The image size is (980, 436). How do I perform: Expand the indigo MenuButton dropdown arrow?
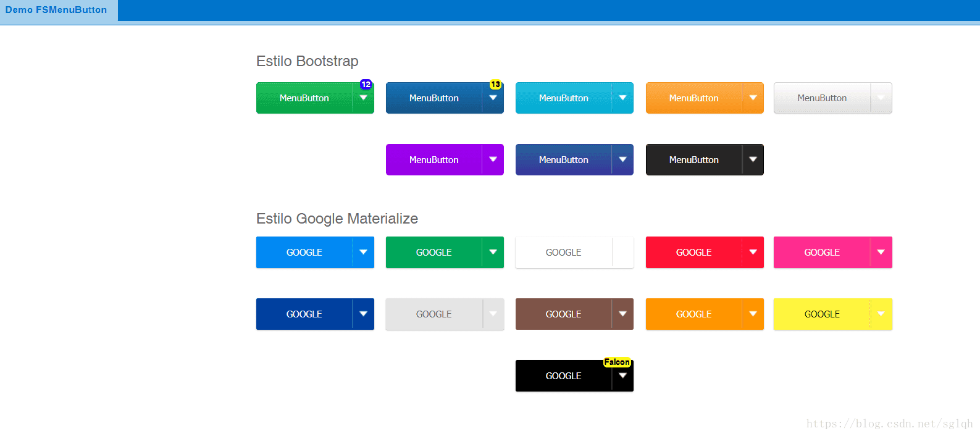point(622,160)
